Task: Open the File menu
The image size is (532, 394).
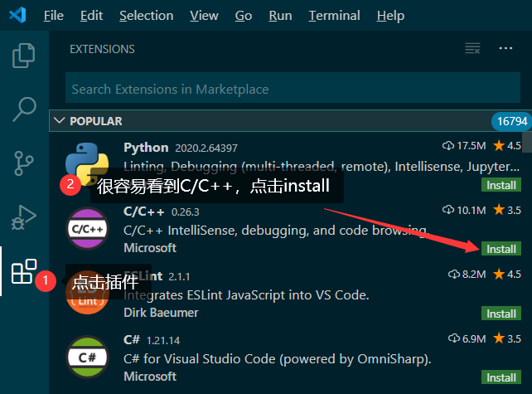Action: pyautogui.click(x=54, y=16)
